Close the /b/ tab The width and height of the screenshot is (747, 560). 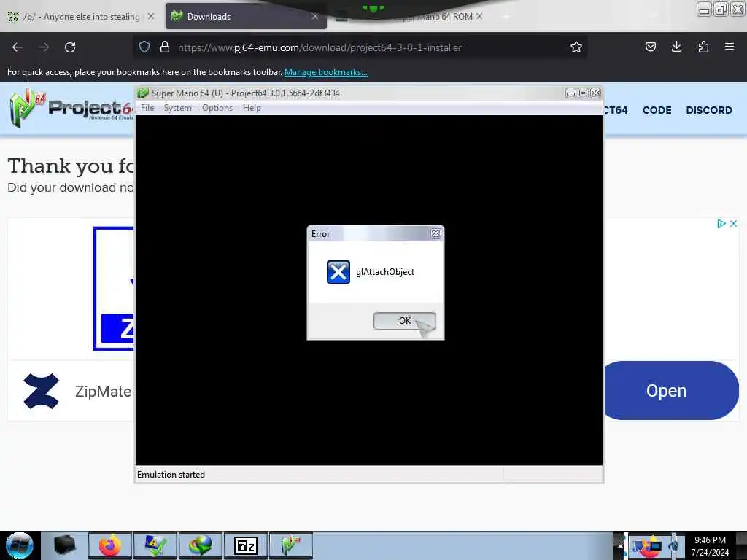click(150, 16)
